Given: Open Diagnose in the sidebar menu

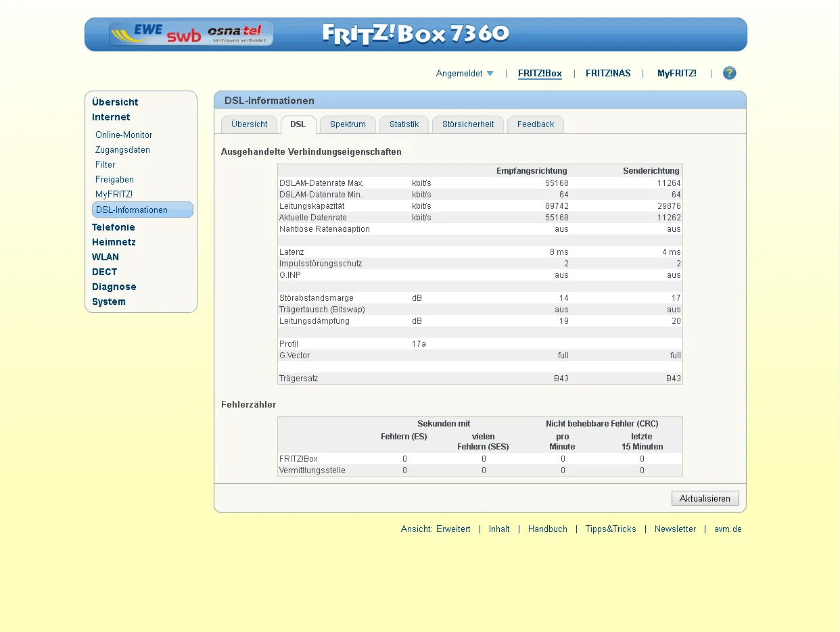Looking at the screenshot, I should [x=114, y=287].
